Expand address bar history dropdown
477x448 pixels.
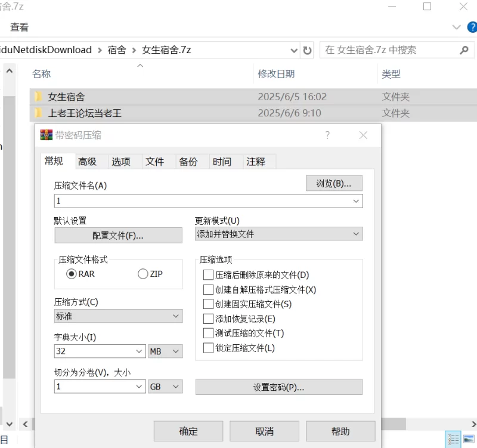click(294, 50)
